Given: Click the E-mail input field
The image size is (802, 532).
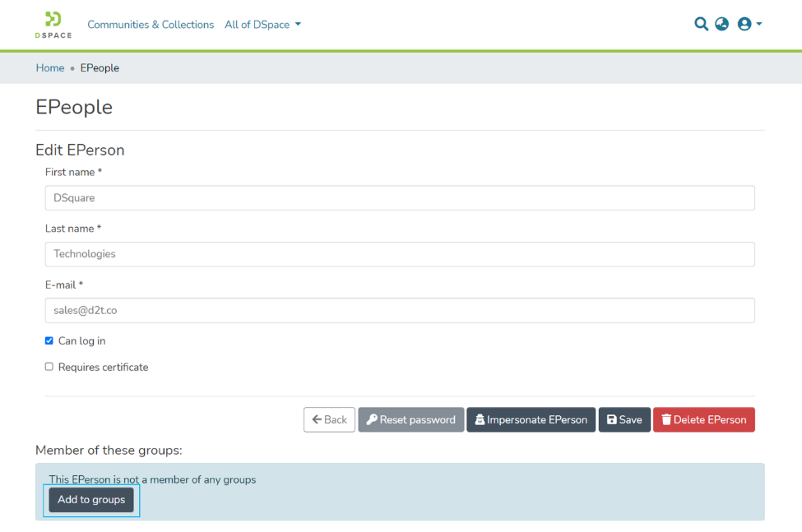Looking at the screenshot, I should point(400,310).
